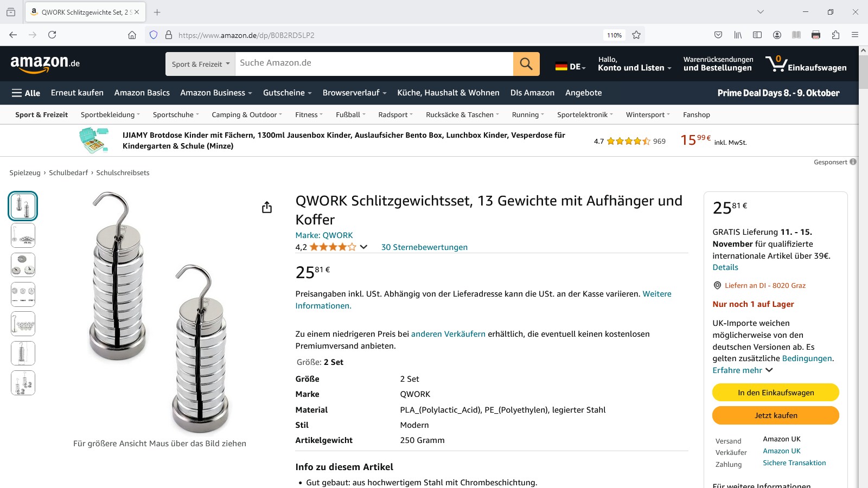Reload the page using refresh icon
Viewport: 868px width, 488px height.
(x=52, y=35)
